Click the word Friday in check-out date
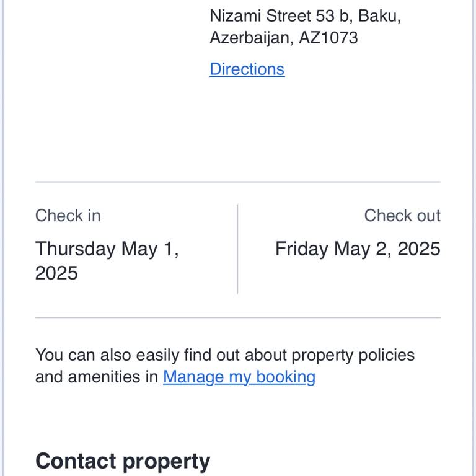Screen dimensions: 476x476 pyautogui.click(x=302, y=249)
